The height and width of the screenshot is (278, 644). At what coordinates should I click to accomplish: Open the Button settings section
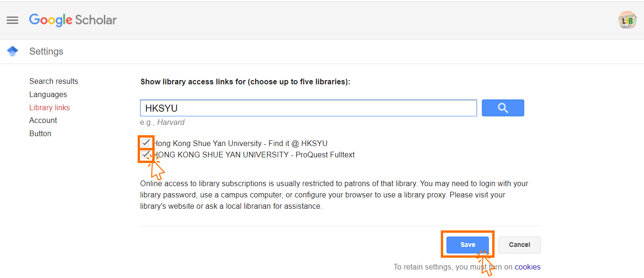[x=40, y=133]
